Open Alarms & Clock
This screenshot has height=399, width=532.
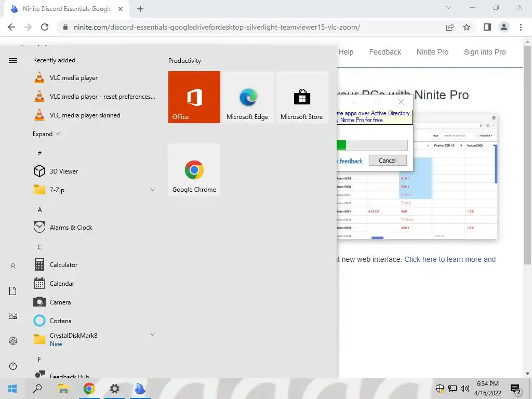95,227
